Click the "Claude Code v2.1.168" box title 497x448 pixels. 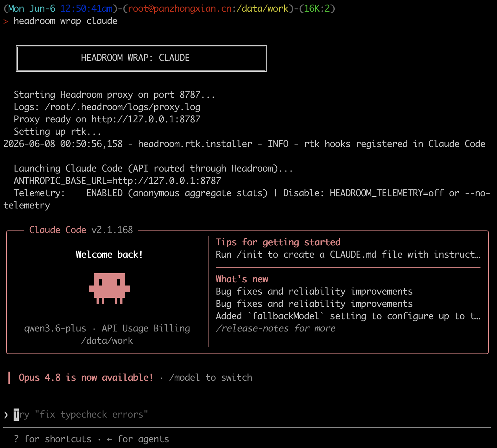pos(81,230)
